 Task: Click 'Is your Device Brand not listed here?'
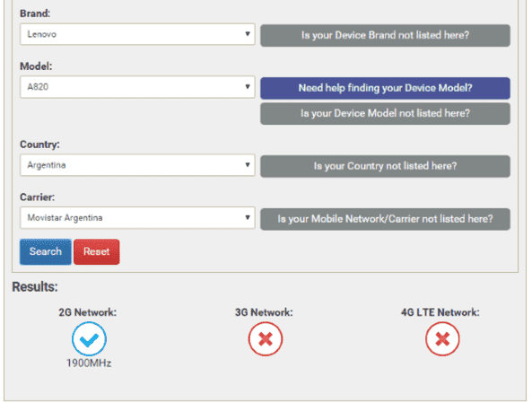pos(385,35)
